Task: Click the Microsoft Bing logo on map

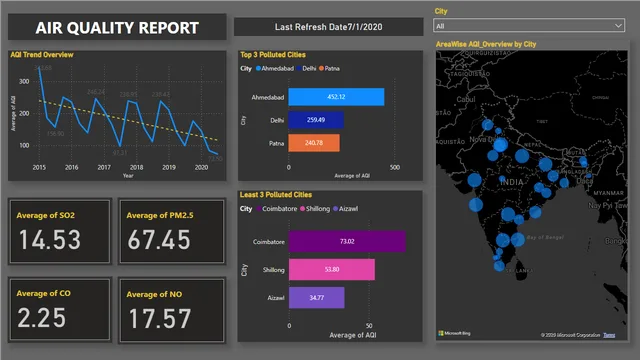Action: coord(454,333)
